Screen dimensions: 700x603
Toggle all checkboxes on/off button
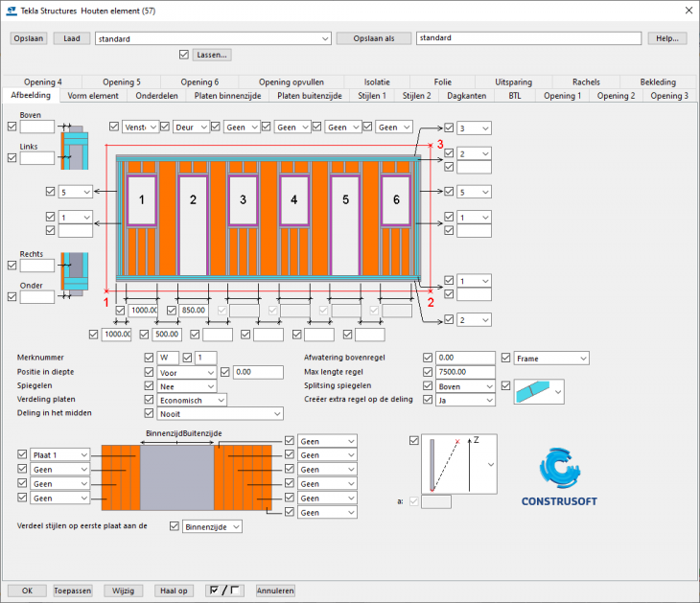[224, 591]
